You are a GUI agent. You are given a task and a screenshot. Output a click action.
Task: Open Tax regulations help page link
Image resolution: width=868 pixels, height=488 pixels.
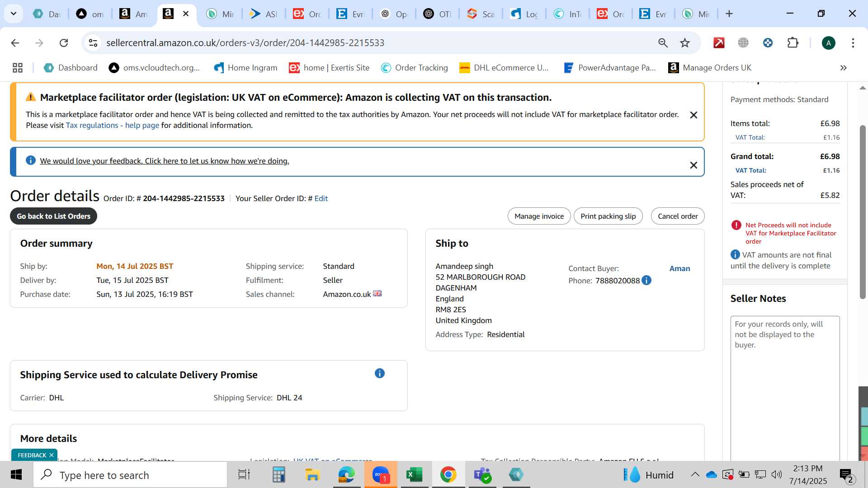[x=113, y=125]
